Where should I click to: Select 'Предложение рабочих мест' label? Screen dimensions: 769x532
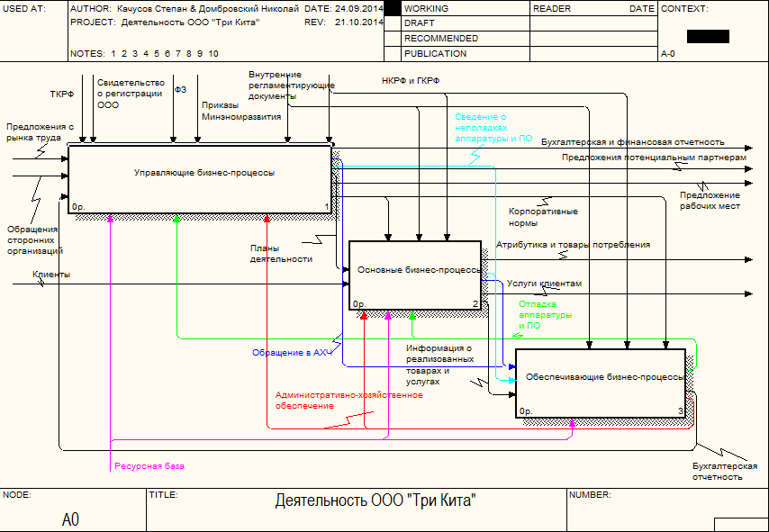pyautogui.click(x=710, y=201)
